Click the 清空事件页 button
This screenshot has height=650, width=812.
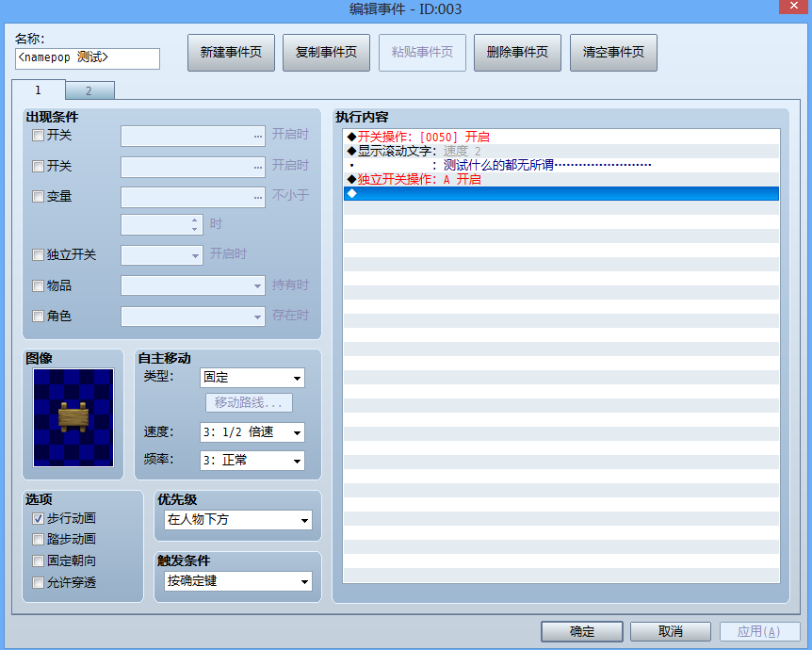coord(613,53)
